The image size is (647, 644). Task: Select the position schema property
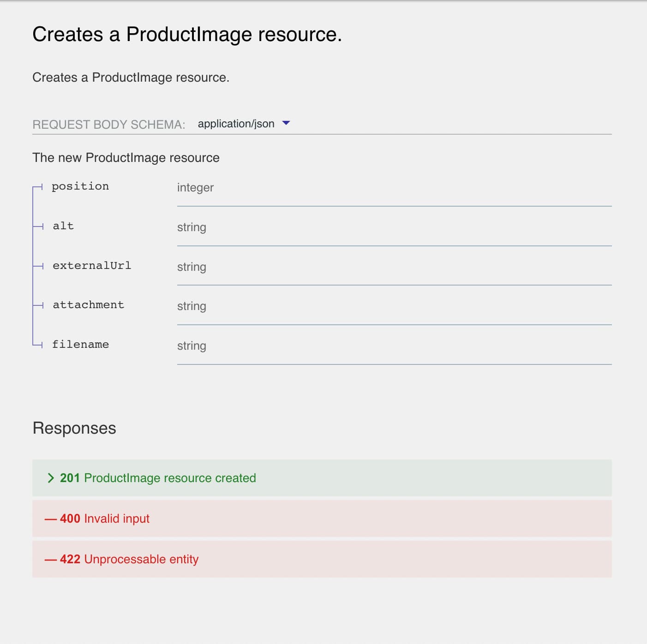(x=80, y=186)
